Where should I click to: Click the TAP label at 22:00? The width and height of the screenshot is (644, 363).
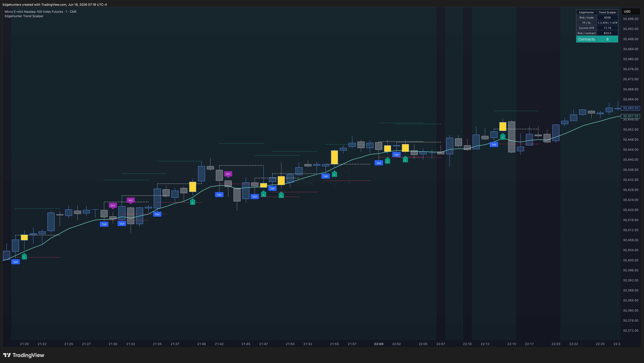pyautogui.click(x=379, y=163)
